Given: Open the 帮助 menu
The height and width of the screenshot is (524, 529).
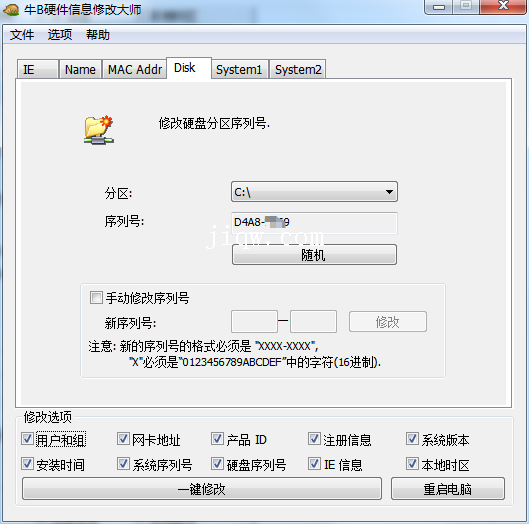Looking at the screenshot, I should [x=98, y=34].
